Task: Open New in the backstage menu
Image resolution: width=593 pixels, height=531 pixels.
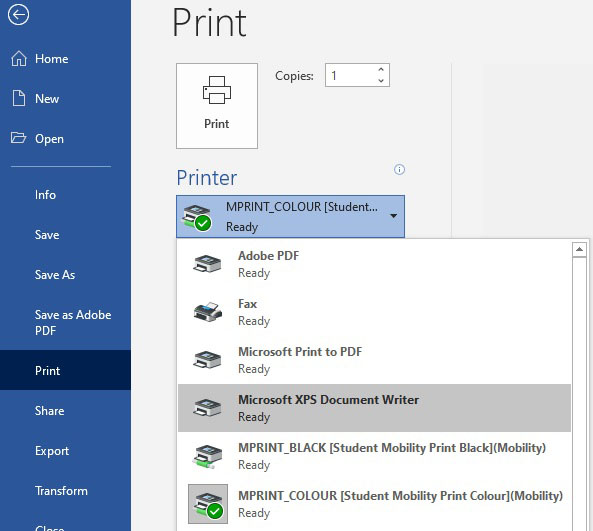Action: pos(65,98)
